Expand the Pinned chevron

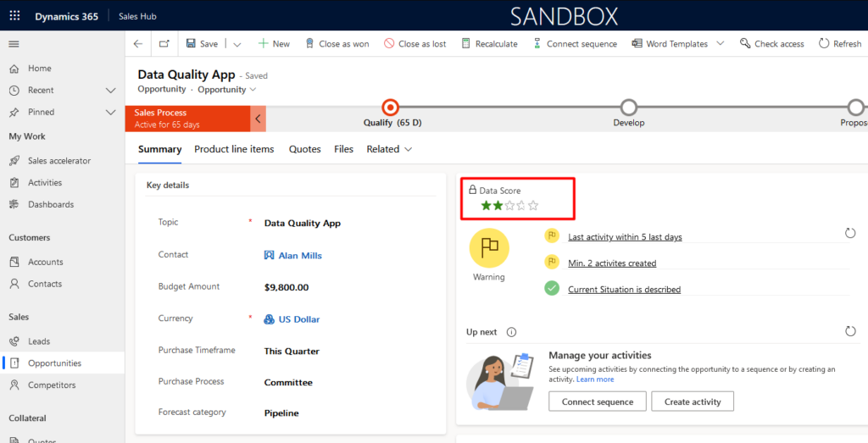(x=111, y=113)
